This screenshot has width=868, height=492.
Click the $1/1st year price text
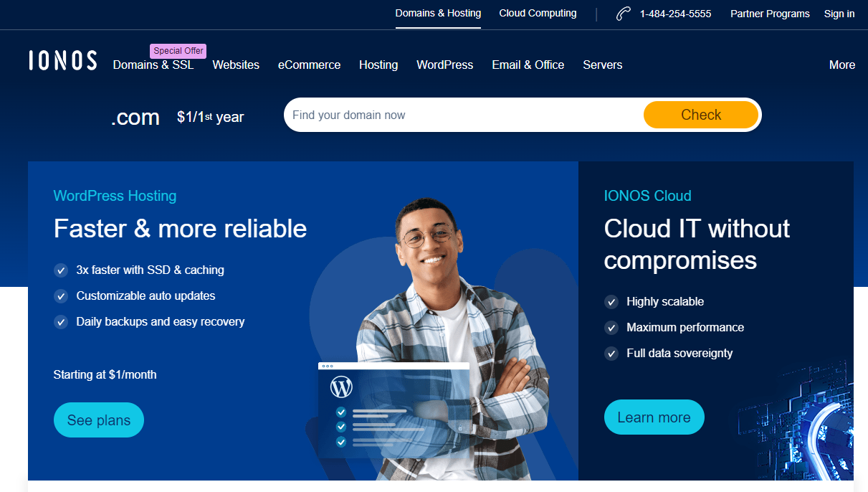pos(211,117)
